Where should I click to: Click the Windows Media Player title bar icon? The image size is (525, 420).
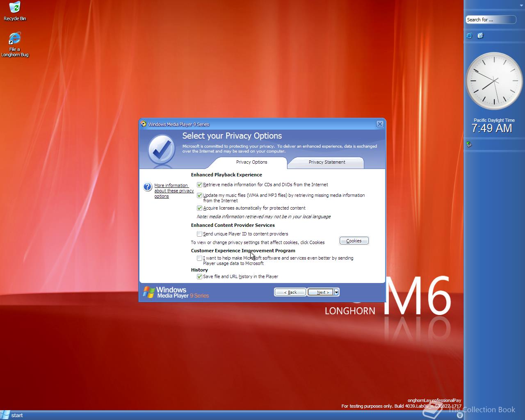143,124
